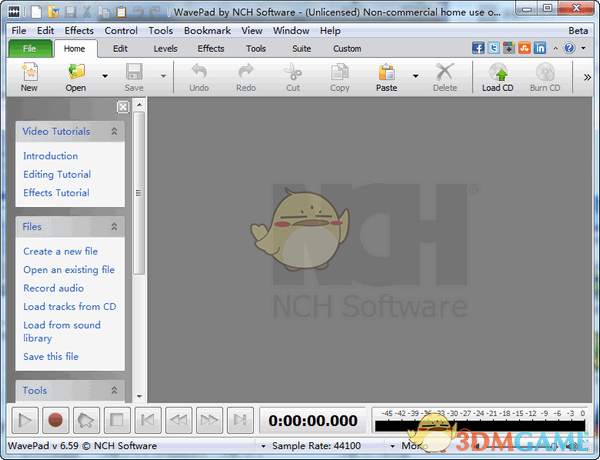
Task: Click the Open folder icon
Action: [76, 72]
